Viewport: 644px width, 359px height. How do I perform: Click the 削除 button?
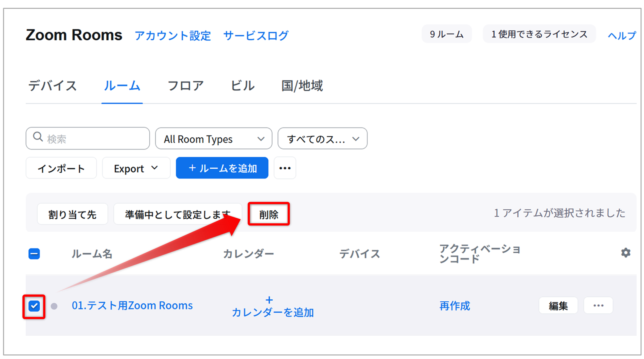pos(269,214)
